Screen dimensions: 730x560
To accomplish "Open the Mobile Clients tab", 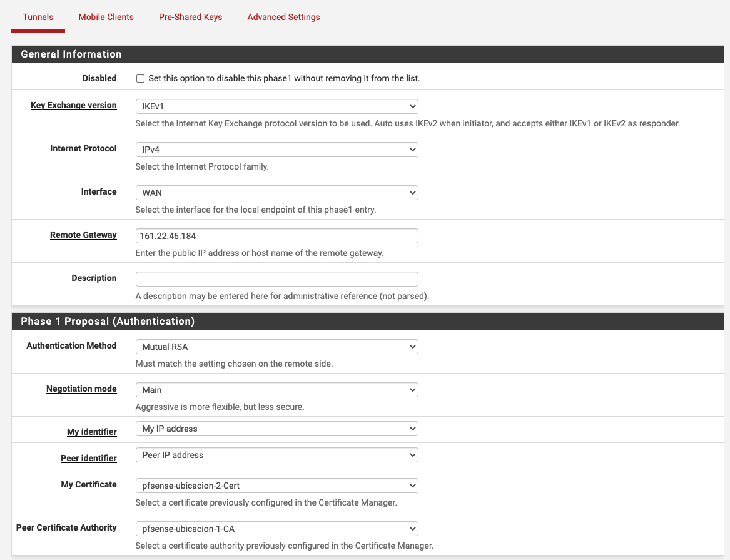I will pyautogui.click(x=106, y=18).
